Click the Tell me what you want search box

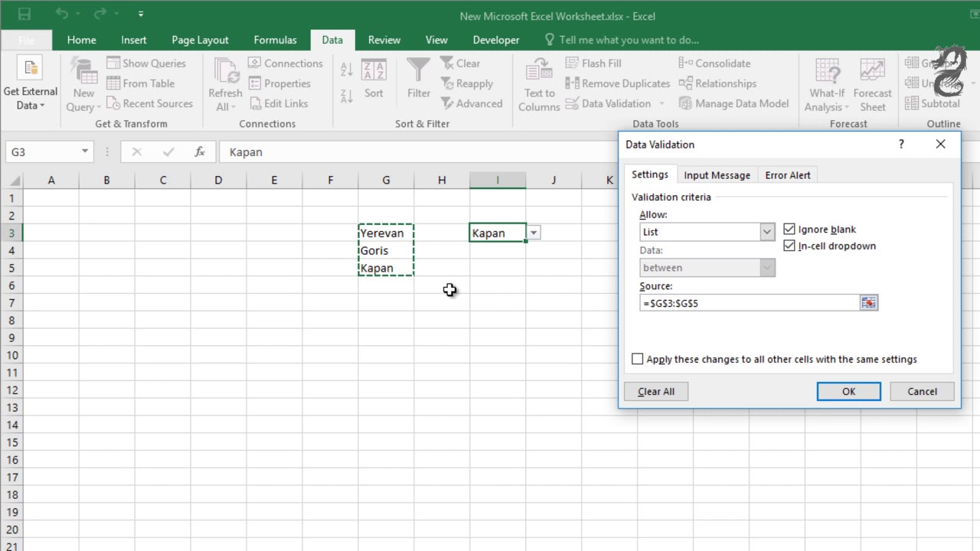click(x=622, y=40)
